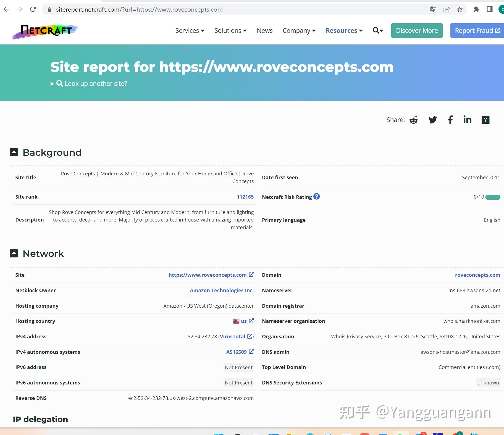Share the report on Hacker News
Viewport: 504px width, 435px height.
point(485,120)
